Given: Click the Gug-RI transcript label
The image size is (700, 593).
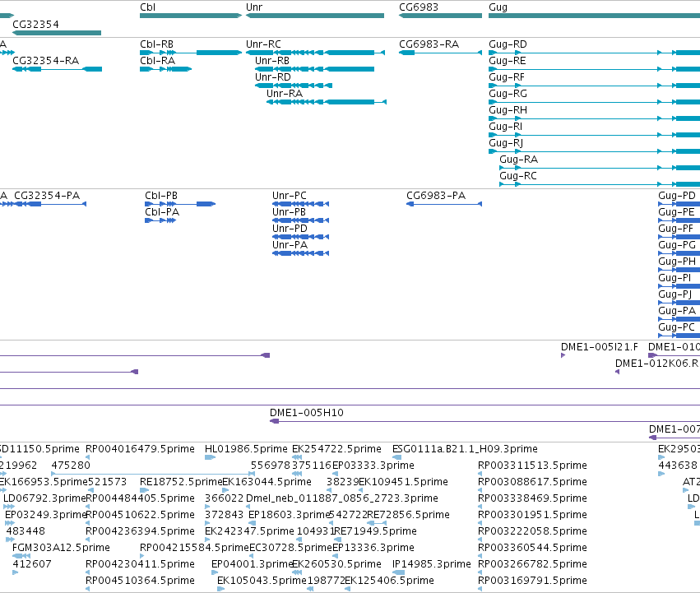Looking at the screenshot, I should point(506,127).
